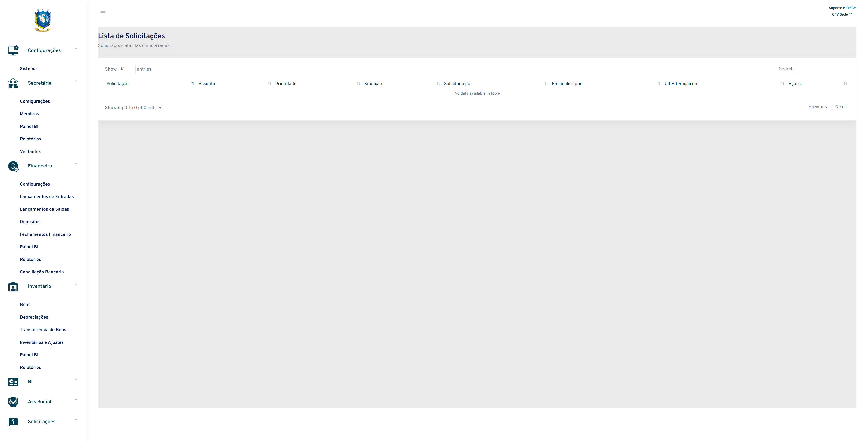Image resolution: width=868 pixels, height=442 pixels.
Task: Click the Configurações monitor gear icon
Action: click(13, 50)
